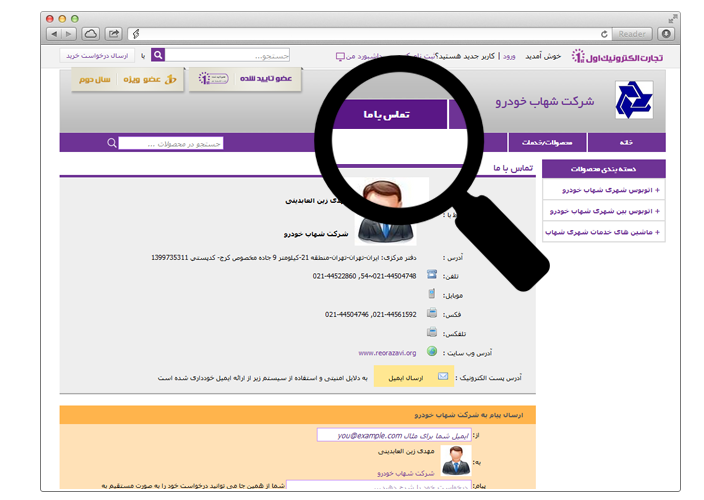Open the www.reorazavi.org website link
704x500 pixels.
[387, 353]
